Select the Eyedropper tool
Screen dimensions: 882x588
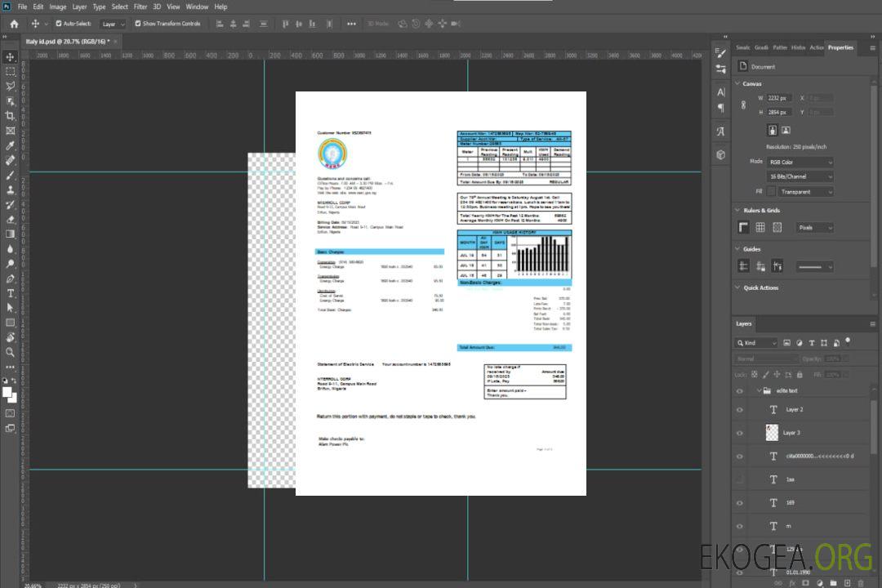pos(11,145)
